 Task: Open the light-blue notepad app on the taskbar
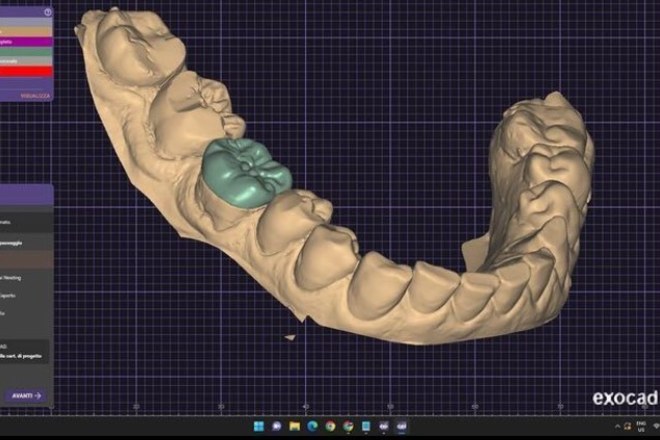366,427
